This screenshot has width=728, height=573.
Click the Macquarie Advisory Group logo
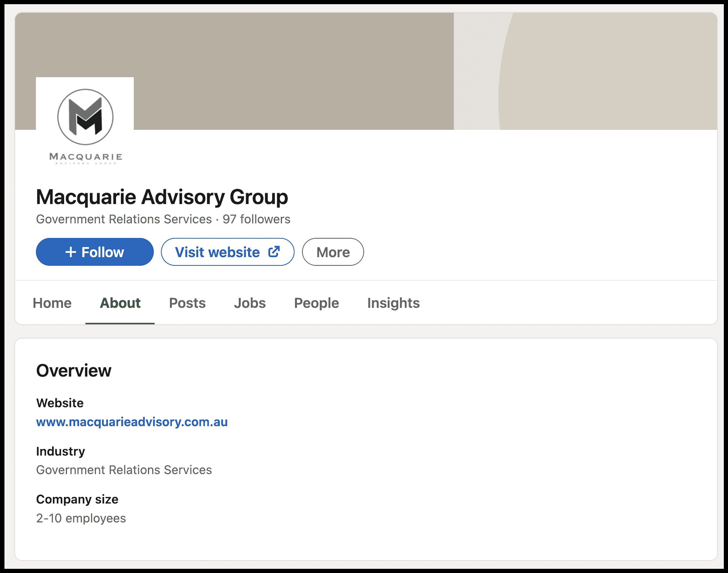point(85,126)
